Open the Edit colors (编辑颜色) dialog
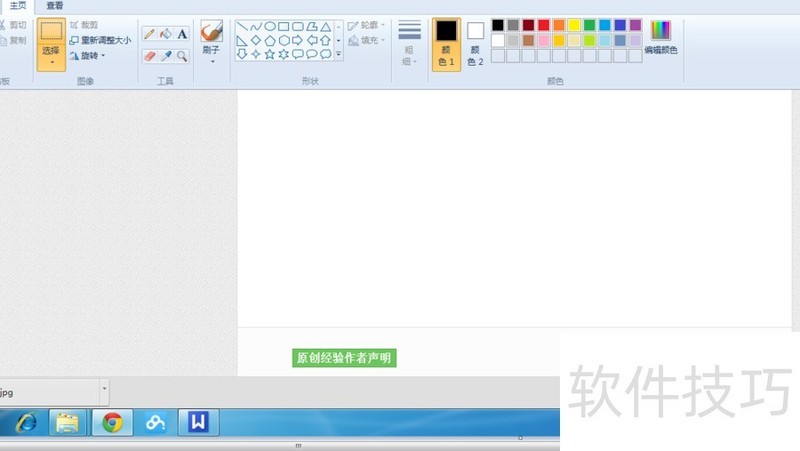800x451 pixels. coord(660,37)
